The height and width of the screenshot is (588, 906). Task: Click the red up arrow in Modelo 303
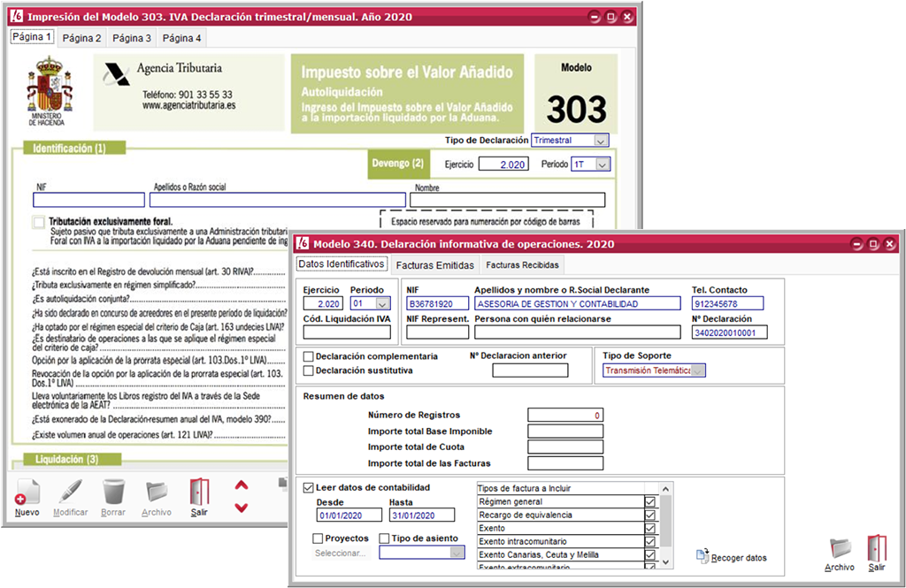coord(242,485)
